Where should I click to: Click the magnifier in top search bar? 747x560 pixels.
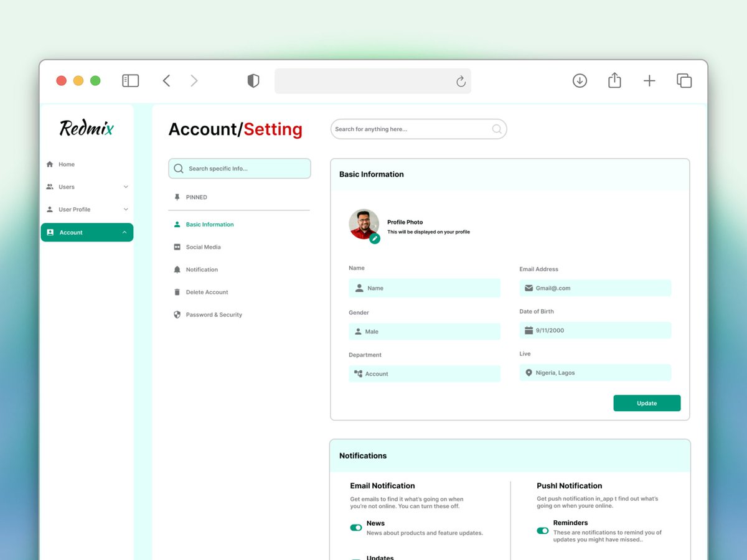pyautogui.click(x=497, y=129)
